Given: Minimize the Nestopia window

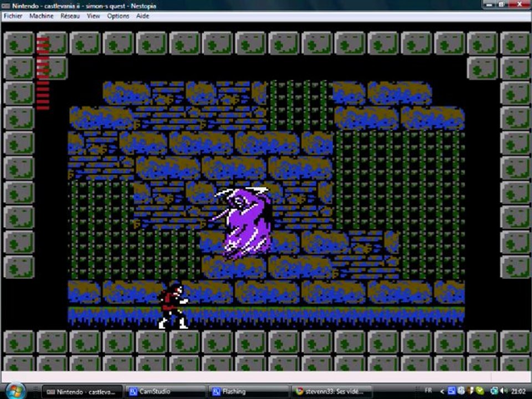Looking at the screenshot, I should [489, 4].
